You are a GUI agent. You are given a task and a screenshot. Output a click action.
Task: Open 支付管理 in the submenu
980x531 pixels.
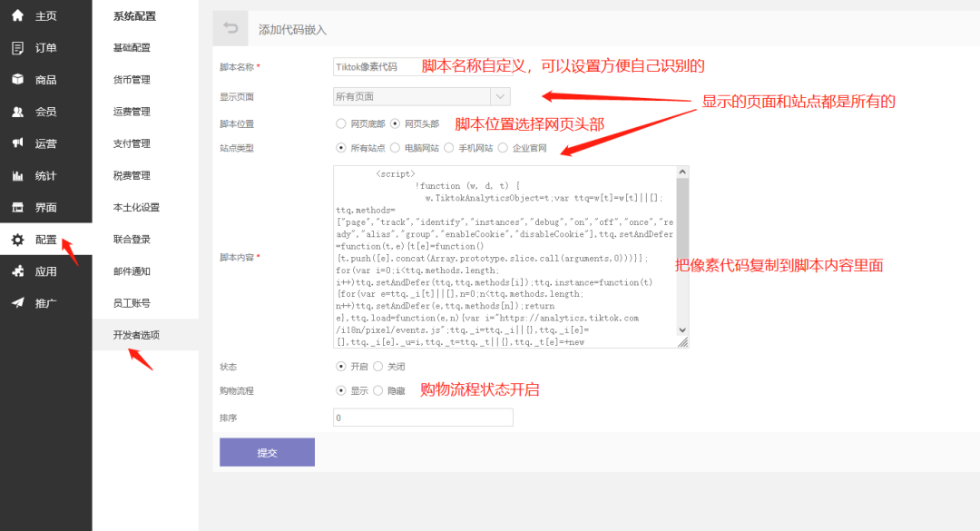tap(132, 143)
